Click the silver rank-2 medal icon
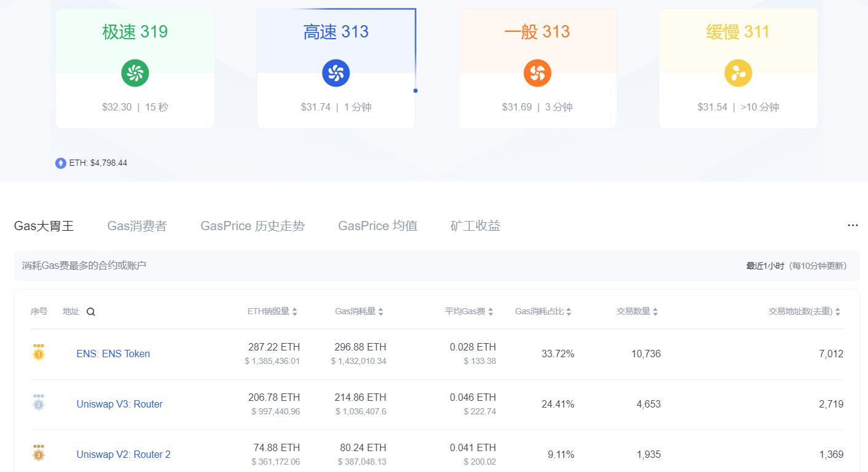868x472 pixels. 38,404
